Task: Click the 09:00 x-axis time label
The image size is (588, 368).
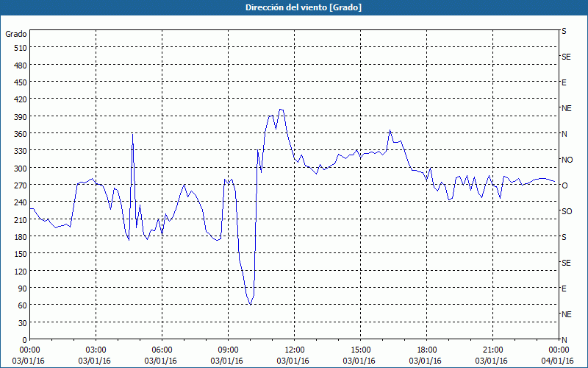Action: tap(228, 350)
